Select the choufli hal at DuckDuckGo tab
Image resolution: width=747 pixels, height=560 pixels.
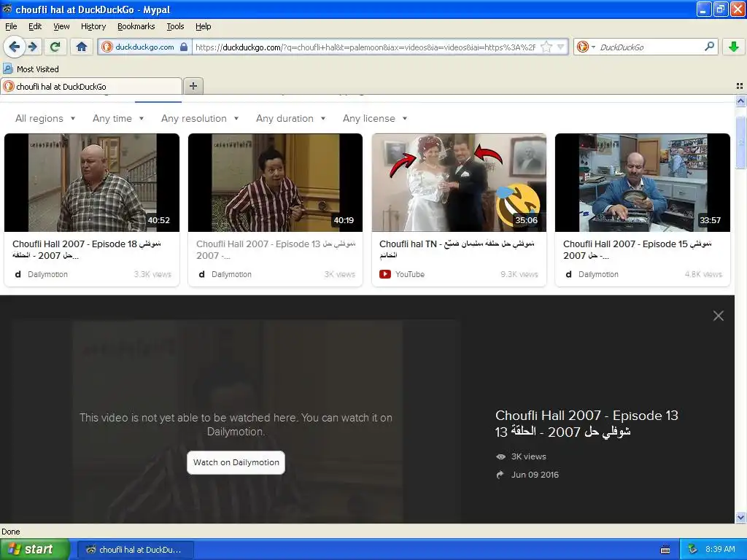tap(91, 86)
